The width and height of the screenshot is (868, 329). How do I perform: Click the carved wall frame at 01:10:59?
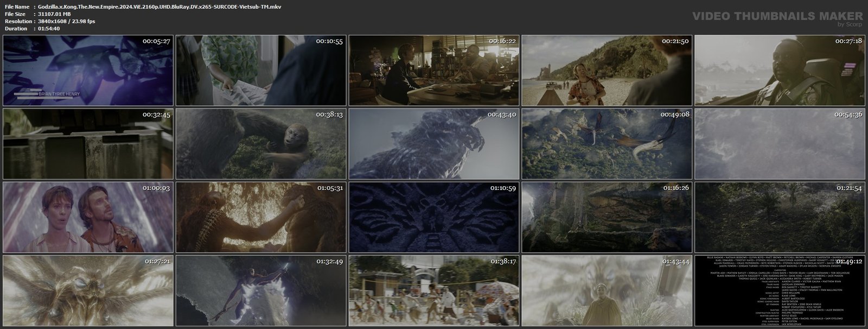point(433,217)
